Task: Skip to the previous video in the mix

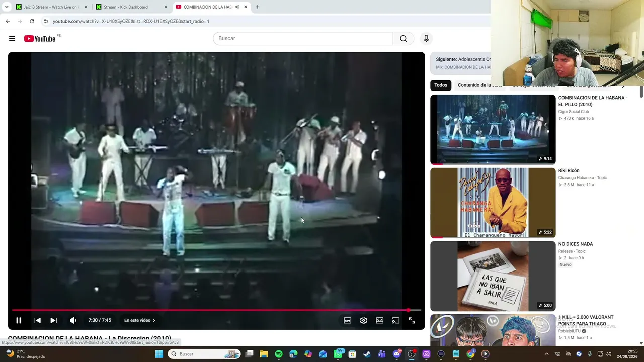Action: [x=37, y=320]
